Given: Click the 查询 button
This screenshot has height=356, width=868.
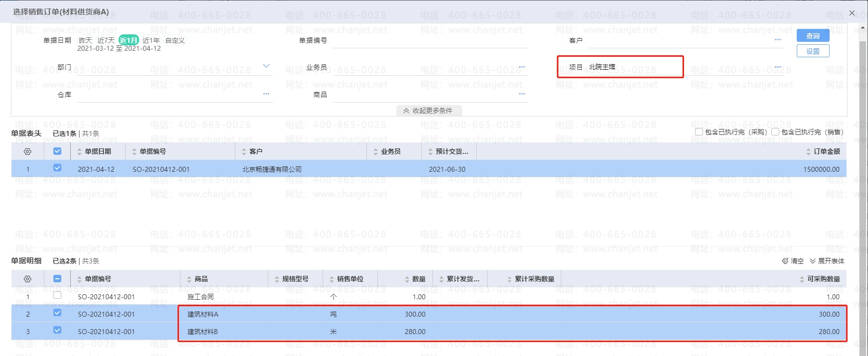Looking at the screenshot, I should click(x=813, y=36).
